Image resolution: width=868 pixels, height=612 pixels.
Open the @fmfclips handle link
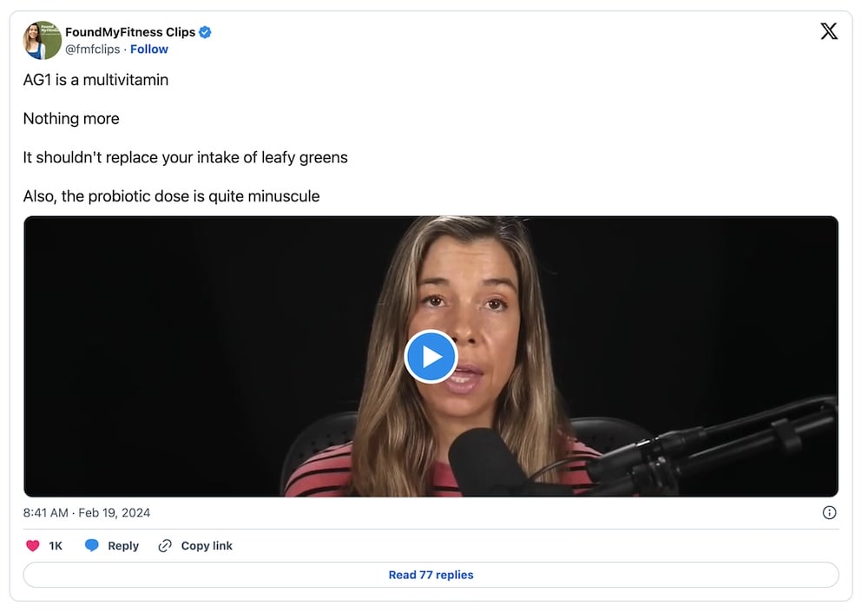92,49
